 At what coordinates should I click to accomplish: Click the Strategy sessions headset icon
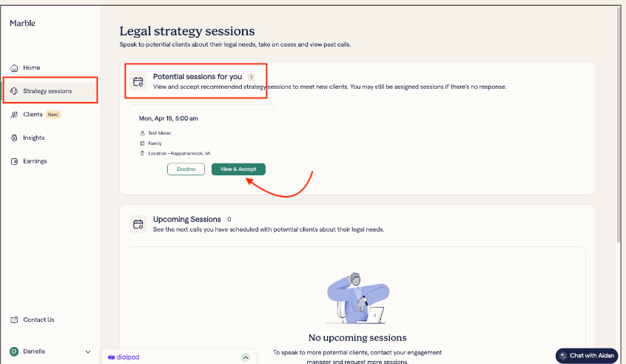pyautogui.click(x=14, y=91)
